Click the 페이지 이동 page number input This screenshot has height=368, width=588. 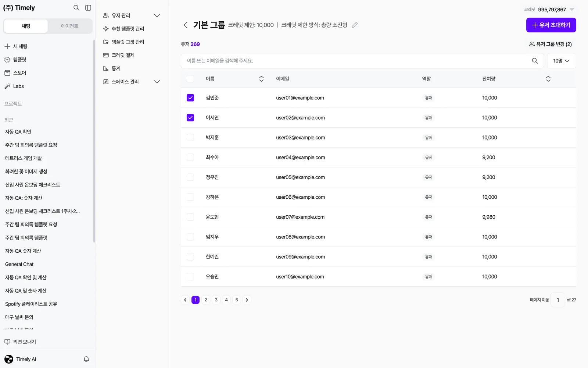[557, 300]
